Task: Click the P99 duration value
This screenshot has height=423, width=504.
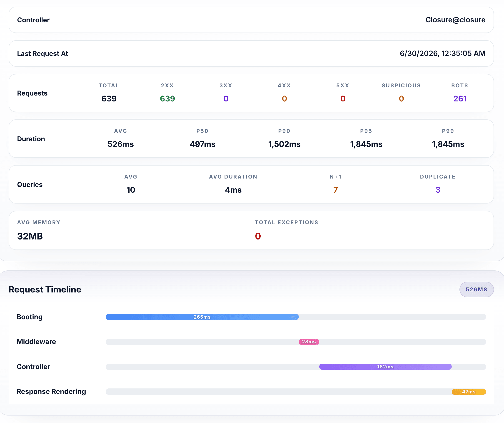Action: (x=448, y=144)
